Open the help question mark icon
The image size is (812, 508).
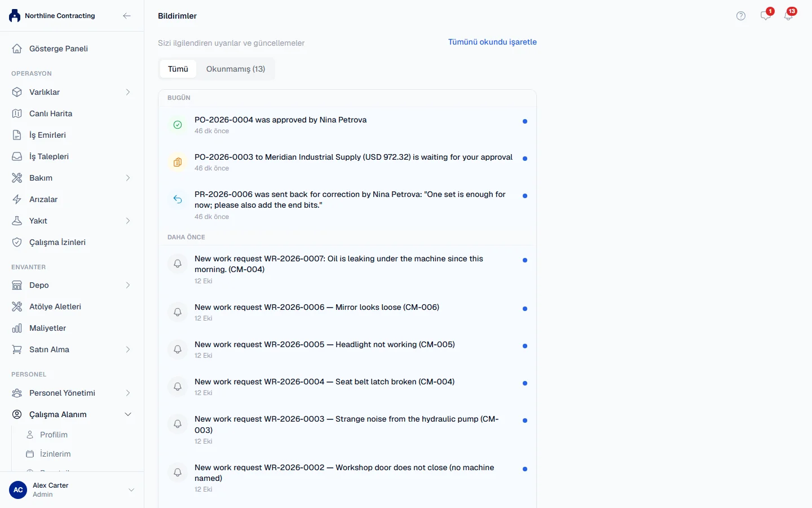click(741, 16)
